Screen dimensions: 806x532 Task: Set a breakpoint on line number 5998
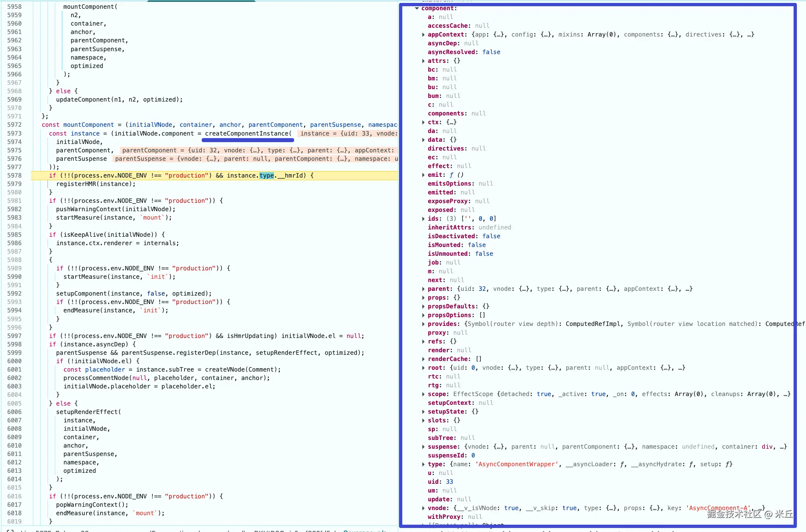point(14,345)
